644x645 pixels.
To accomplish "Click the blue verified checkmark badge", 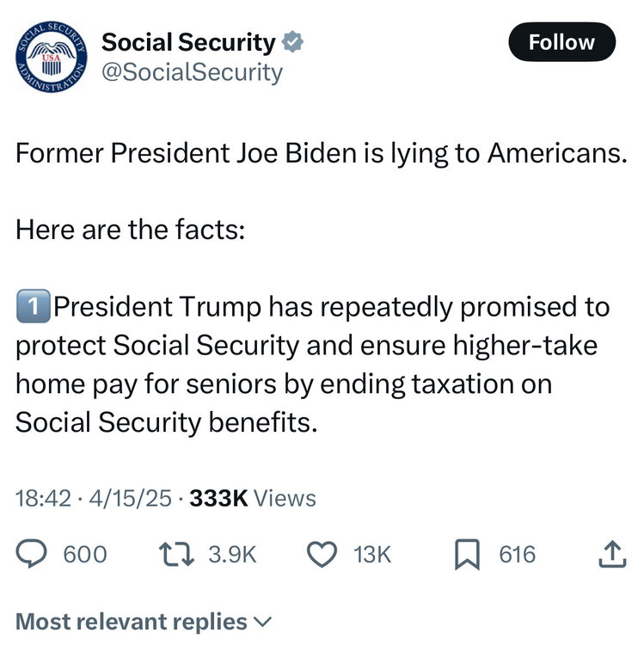I will tap(294, 41).
